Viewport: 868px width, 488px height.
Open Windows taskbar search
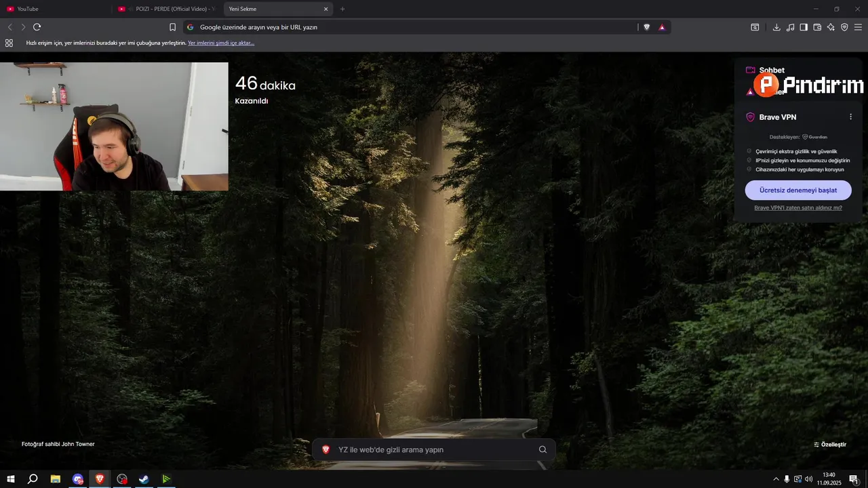[33, 479]
